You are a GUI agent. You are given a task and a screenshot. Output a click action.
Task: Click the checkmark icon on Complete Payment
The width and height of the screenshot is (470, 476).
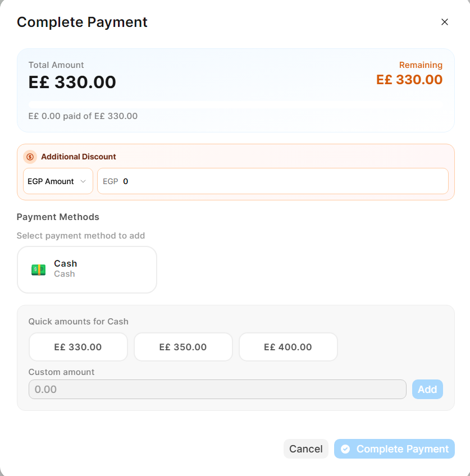pos(345,449)
